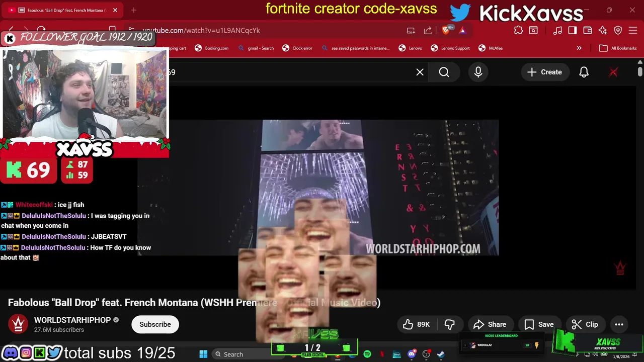
Task: Open the search-window icon beside Extensions
Action: (533, 30)
